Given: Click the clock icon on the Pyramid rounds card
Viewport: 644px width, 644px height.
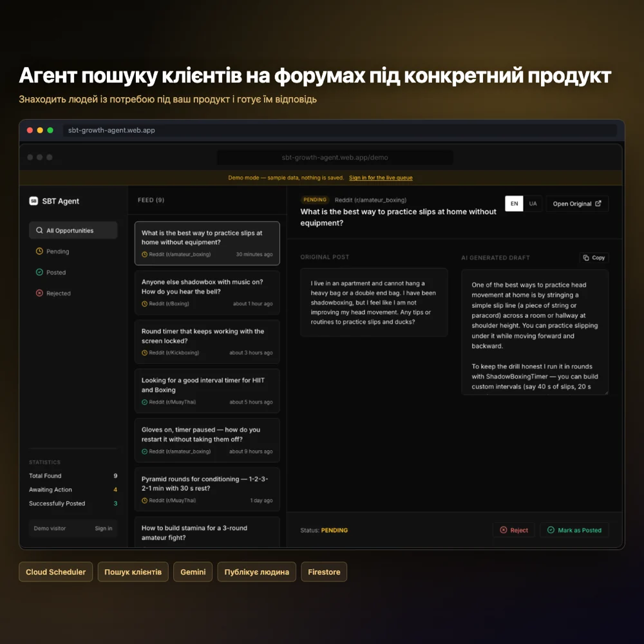Looking at the screenshot, I should coord(144,500).
